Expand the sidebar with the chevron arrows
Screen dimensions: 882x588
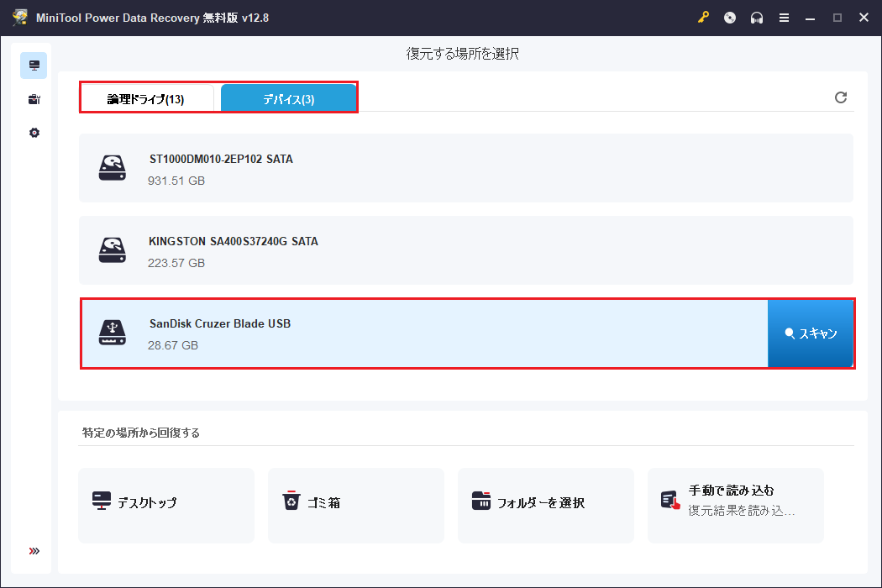[x=34, y=550]
